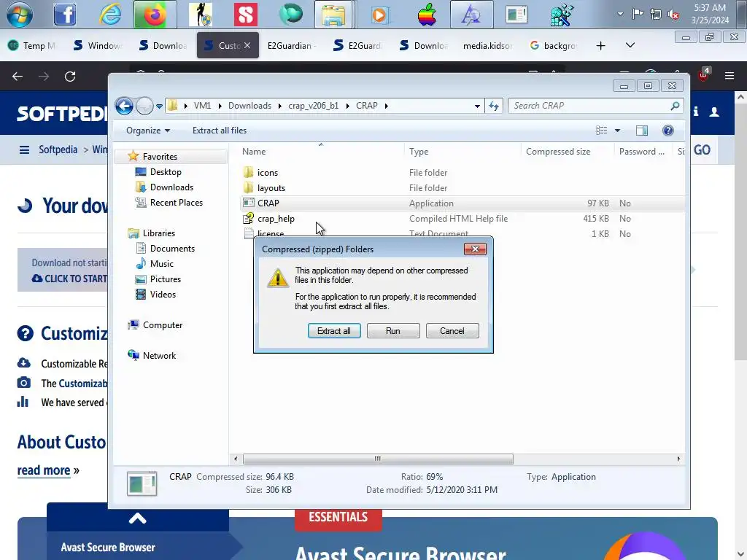Open the list all tabs dropdown
Image resolution: width=747 pixels, height=560 pixels.
[630, 45]
